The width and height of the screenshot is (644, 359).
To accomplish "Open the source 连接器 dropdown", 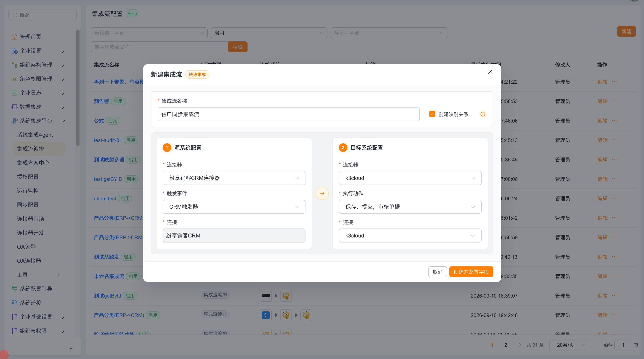I will coord(234,178).
